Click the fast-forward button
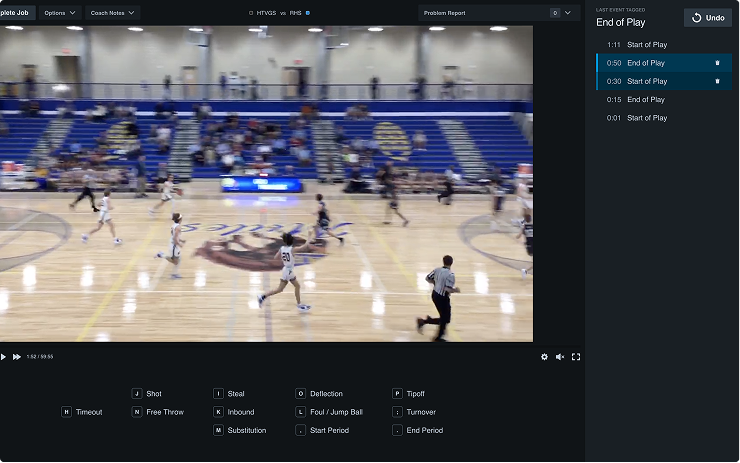 (x=17, y=357)
